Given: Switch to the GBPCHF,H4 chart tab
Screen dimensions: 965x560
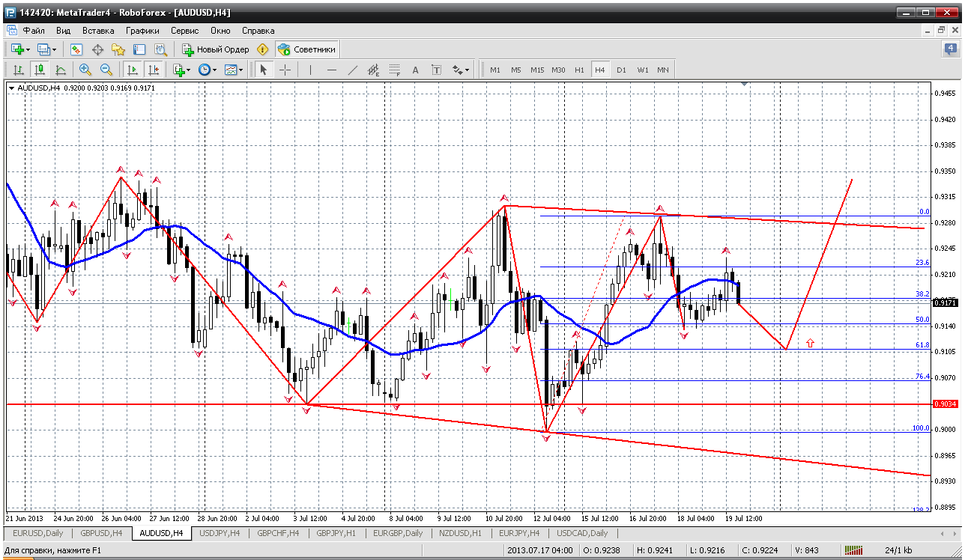Looking at the screenshot, I should (x=278, y=533).
